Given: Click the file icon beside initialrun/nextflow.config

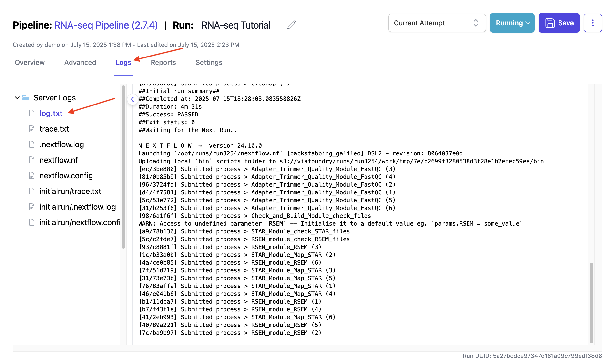Looking at the screenshot, I should [x=32, y=222].
